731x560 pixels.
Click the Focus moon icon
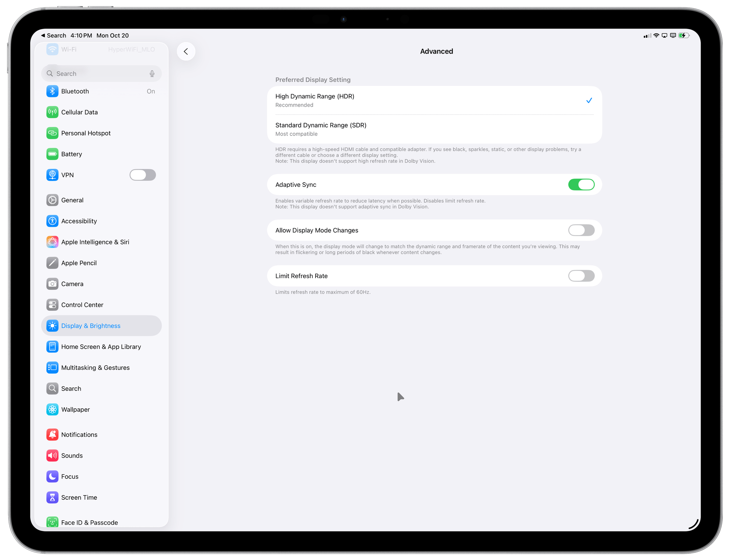coord(52,477)
